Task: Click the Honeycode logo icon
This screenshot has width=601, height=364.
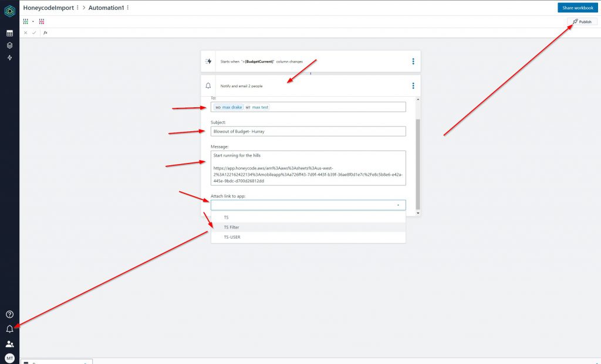Action: (x=9, y=12)
